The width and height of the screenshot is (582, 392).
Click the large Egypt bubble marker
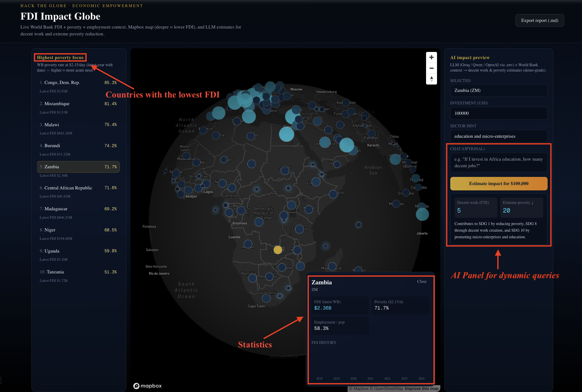[286, 134]
